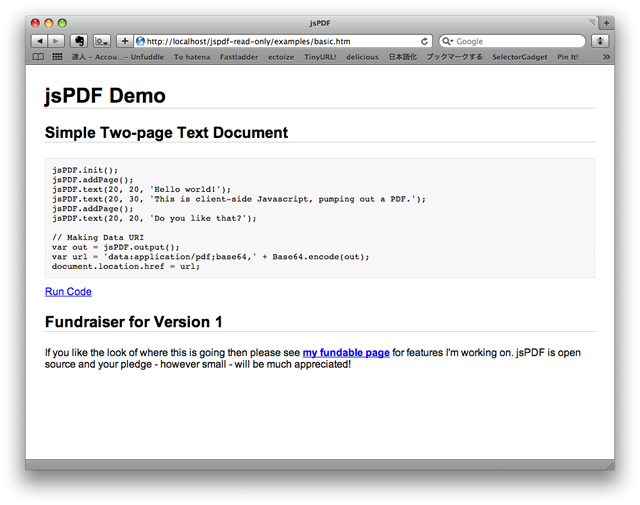Click the 'Hello world!' code line
The image size is (640, 505).
coord(141,189)
